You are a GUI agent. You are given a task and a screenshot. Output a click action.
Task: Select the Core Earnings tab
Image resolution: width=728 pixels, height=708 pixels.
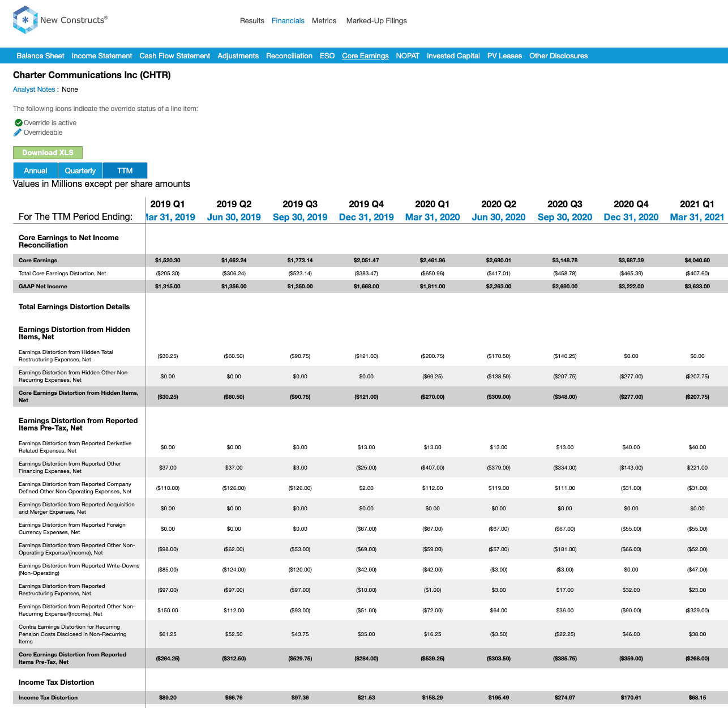(x=365, y=56)
